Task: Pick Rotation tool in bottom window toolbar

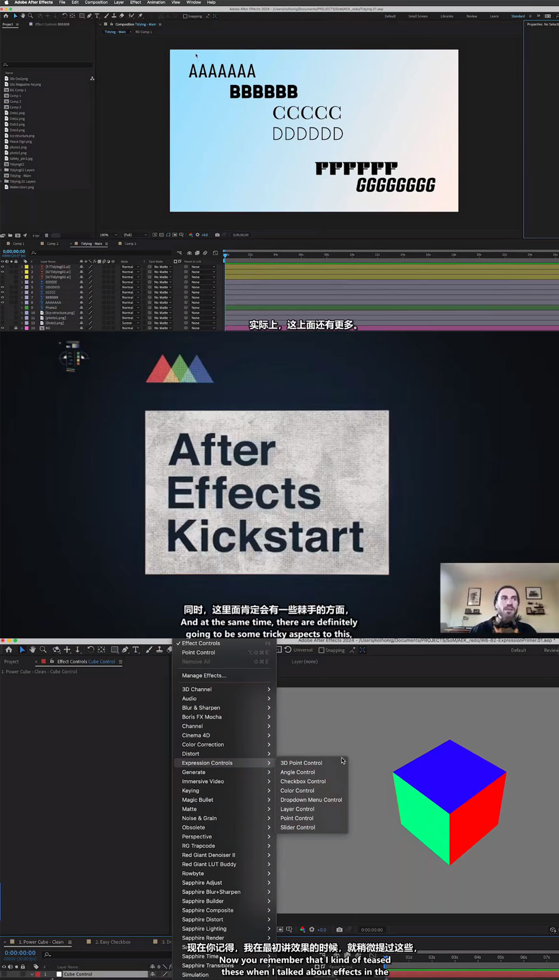Action: coord(91,650)
